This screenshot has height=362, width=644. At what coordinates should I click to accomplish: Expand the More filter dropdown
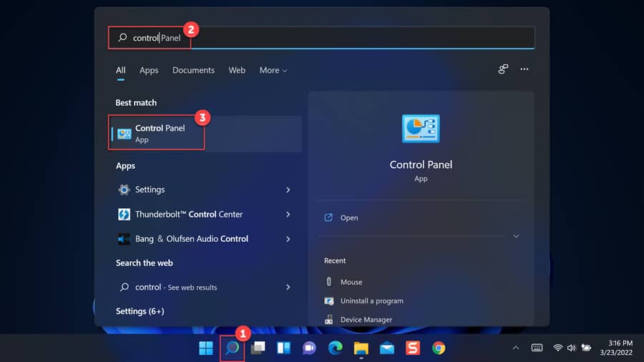coord(273,70)
